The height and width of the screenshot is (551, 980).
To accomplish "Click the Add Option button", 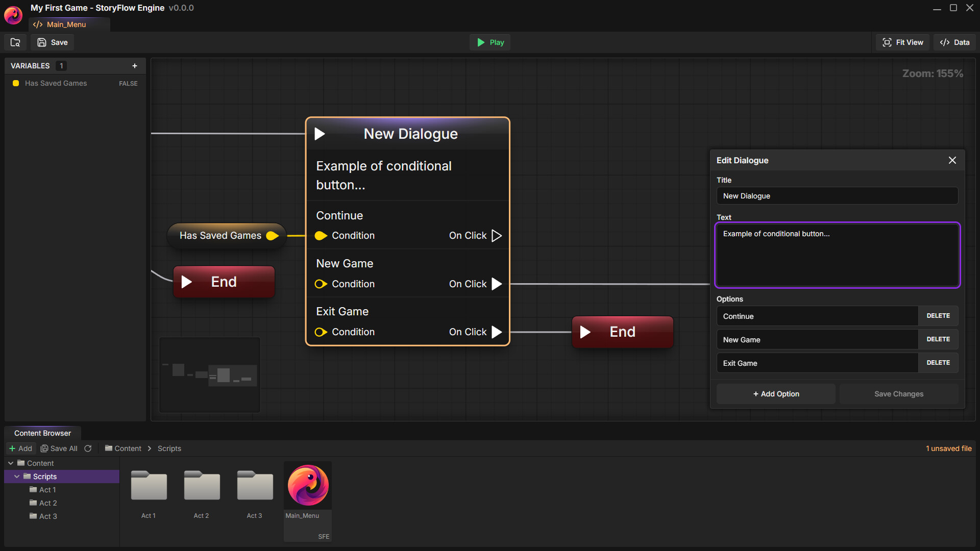I will 775,393.
